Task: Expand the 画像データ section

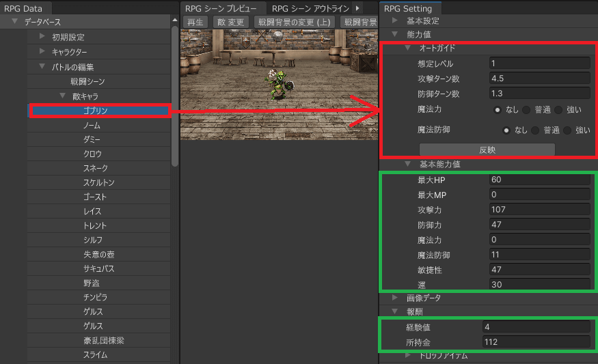Action: 396,298
